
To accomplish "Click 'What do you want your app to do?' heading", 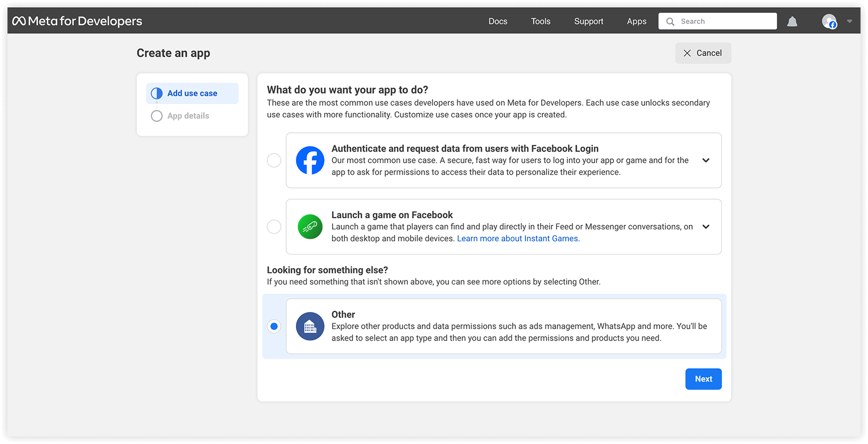I will click(x=348, y=90).
